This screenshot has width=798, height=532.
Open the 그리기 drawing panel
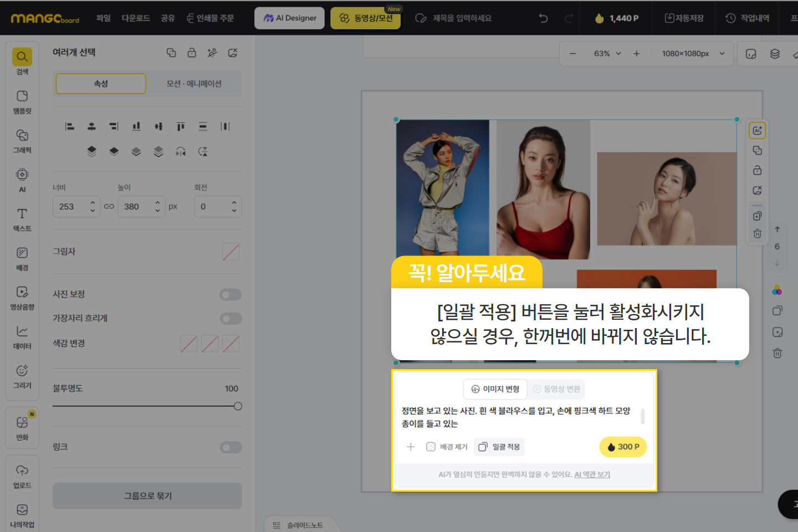22,376
